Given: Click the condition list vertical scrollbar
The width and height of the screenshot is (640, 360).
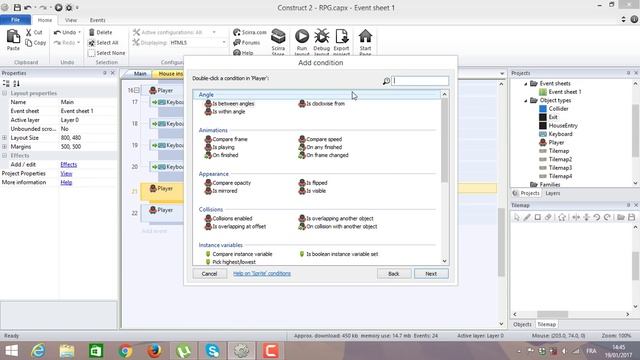Looking at the screenshot, I should 444,141.
